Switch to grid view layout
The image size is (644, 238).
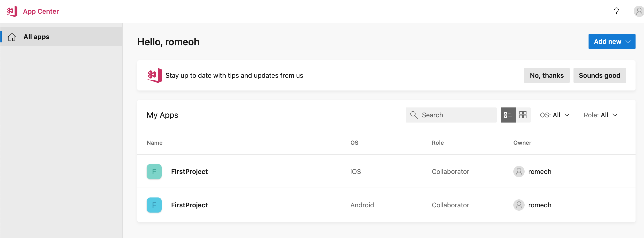point(523,115)
